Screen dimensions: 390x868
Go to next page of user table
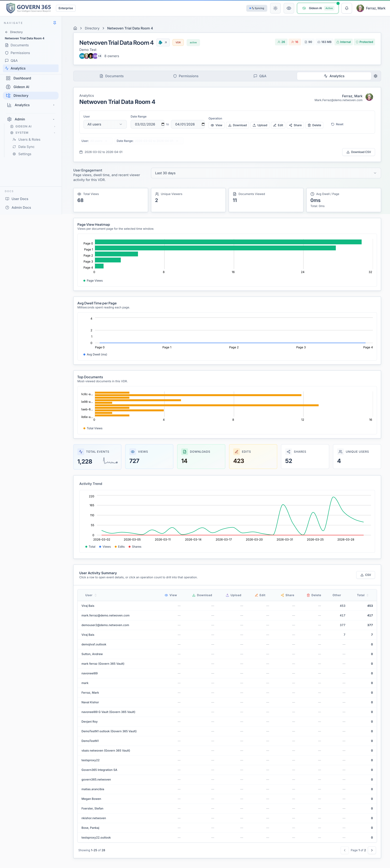coord(372,850)
